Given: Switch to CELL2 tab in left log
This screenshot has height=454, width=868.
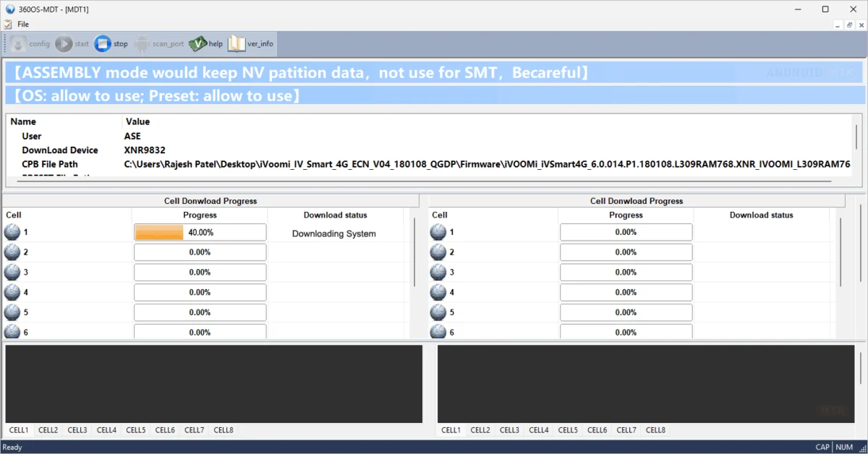Looking at the screenshot, I should click(48, 430).
